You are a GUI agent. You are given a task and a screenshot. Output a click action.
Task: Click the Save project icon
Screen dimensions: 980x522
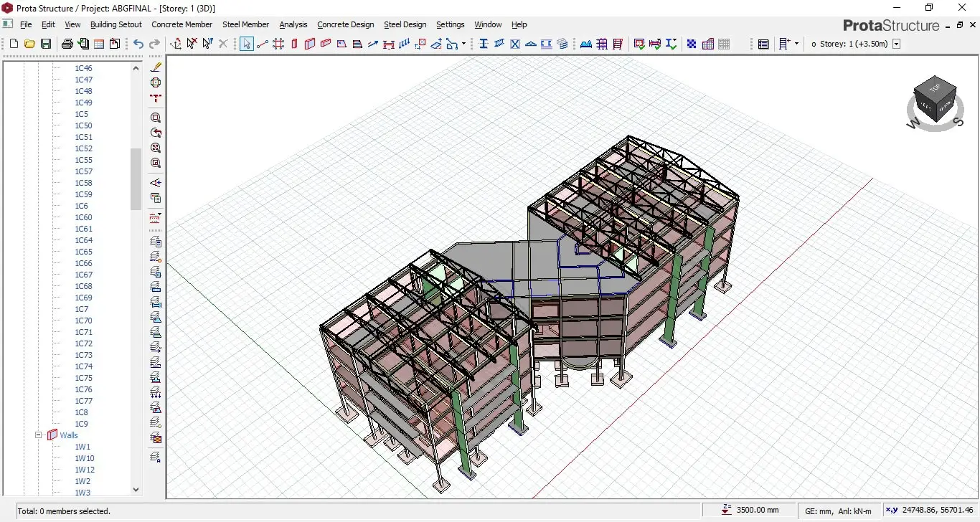pyautogui.click(x=46, y=44)
